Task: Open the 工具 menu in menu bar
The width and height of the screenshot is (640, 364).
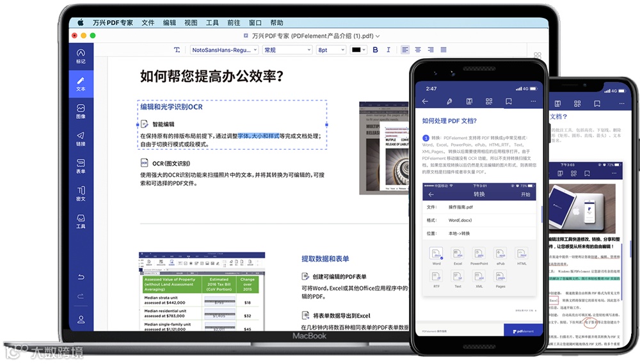Action: click(212, 23)
